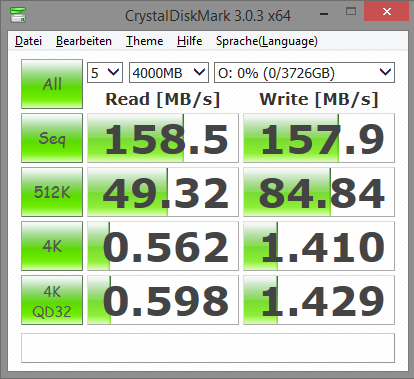
Task: Open the Datei menu
Action: pos(28,41)
